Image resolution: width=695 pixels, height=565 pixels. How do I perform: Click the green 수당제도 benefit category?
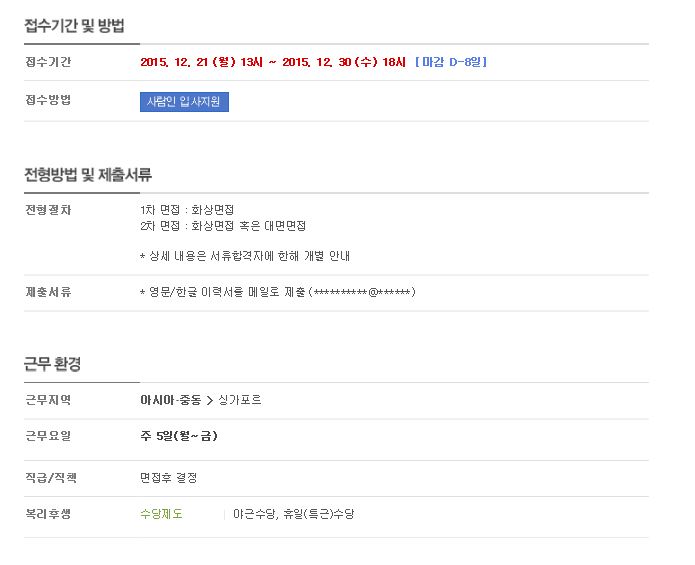pyautogui.click(x=161, y=514)
